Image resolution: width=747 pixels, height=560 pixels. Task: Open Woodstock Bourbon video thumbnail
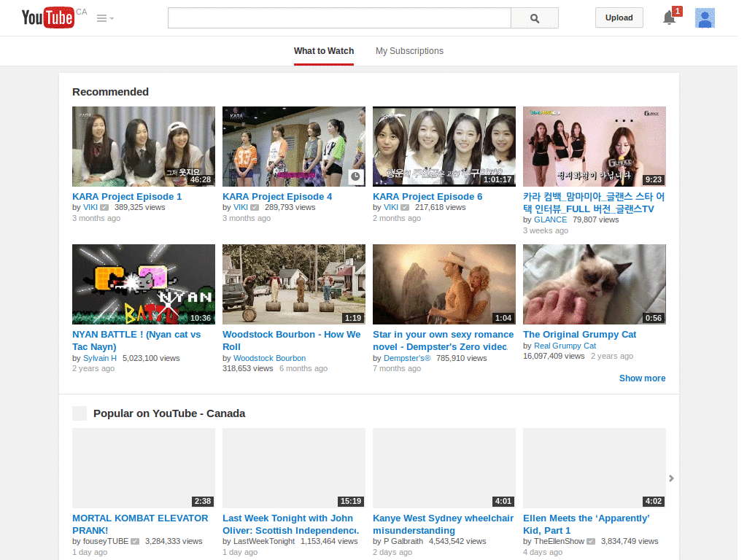coord(294,285)
